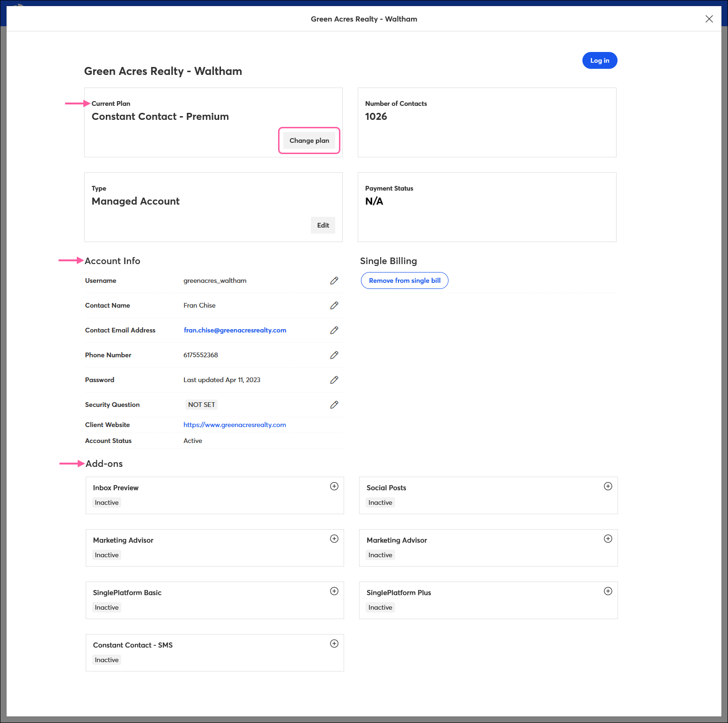Edit the Security Question with its pencil icon
The width and height of the screenshot is (728, 723).
[334, 405]
